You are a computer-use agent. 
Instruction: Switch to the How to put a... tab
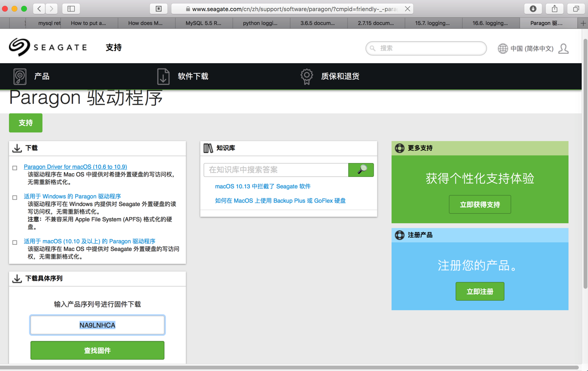click(x=89, y=23)
